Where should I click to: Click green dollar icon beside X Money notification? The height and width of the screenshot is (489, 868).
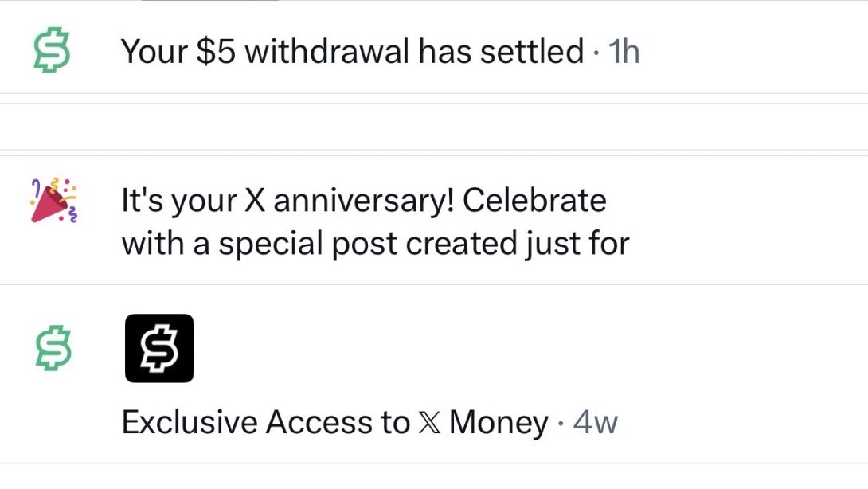53,348
